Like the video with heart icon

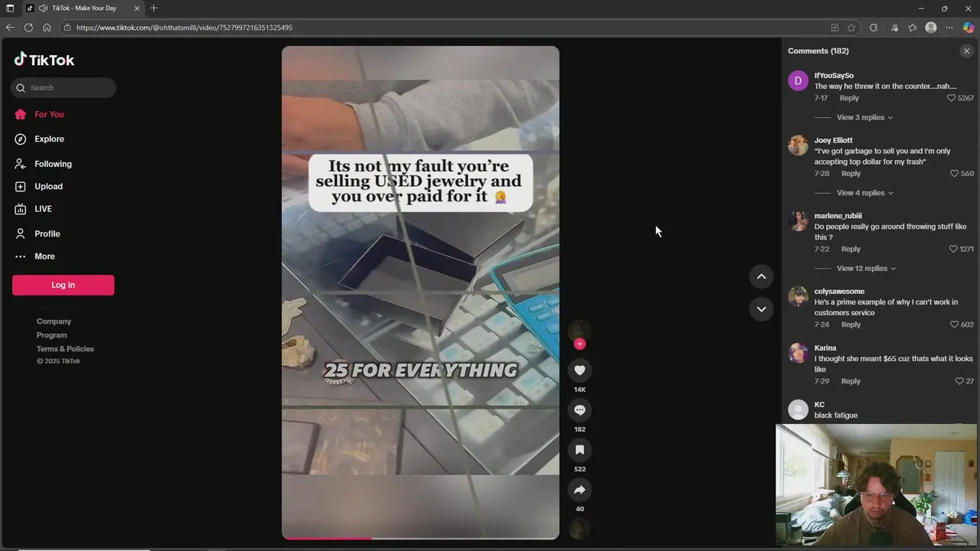tap(580, 370)
